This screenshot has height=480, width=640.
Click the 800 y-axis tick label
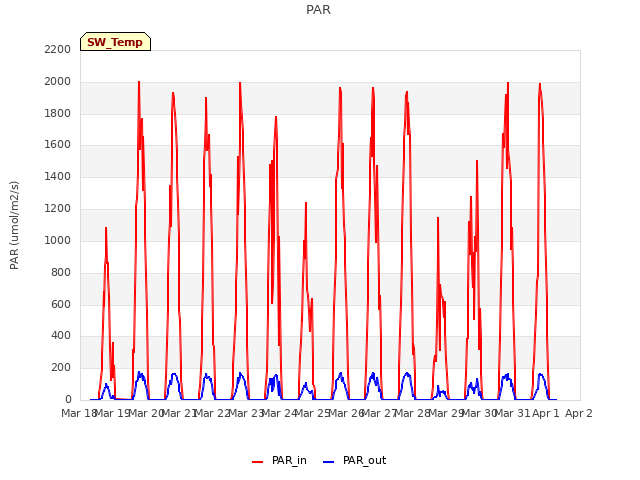(61, 272)
